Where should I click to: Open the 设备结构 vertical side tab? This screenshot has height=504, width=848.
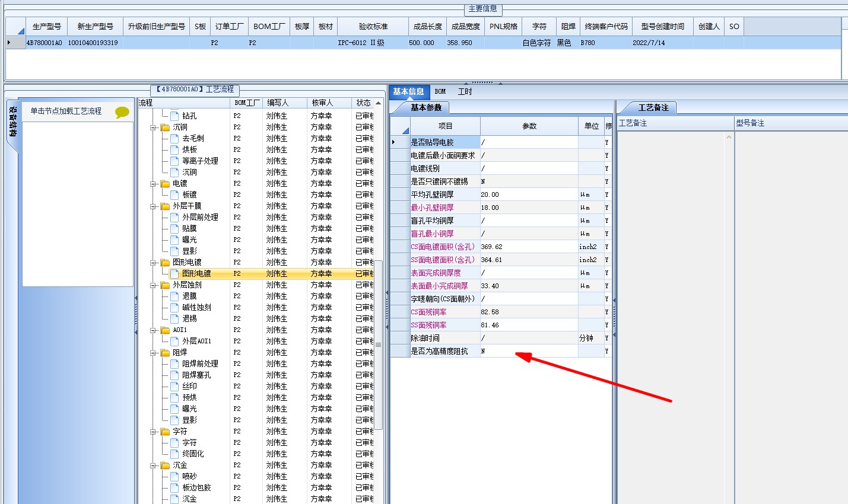[x=12, y=122]
